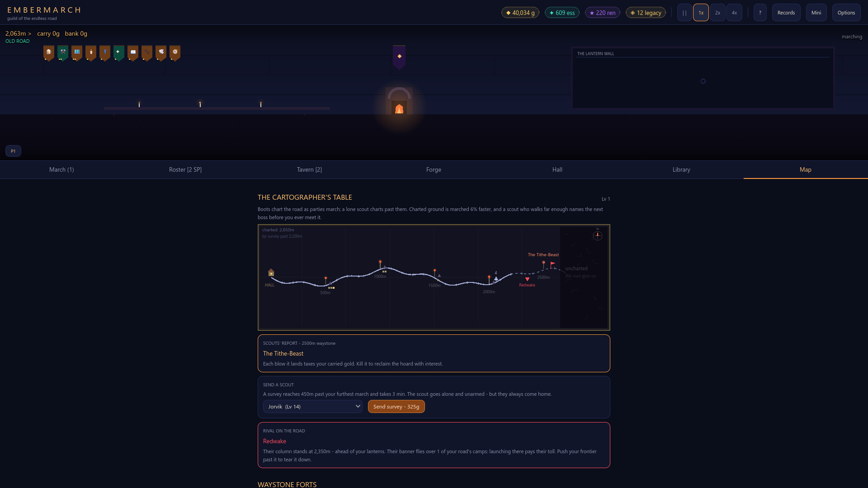Click the candle banner
868x488 pixels.
(91, 53)
